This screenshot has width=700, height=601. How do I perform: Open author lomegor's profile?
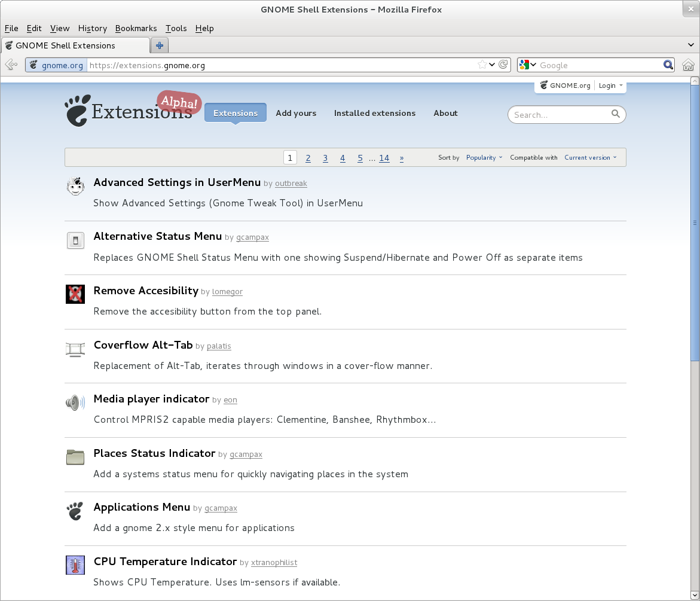coord(227,292)
